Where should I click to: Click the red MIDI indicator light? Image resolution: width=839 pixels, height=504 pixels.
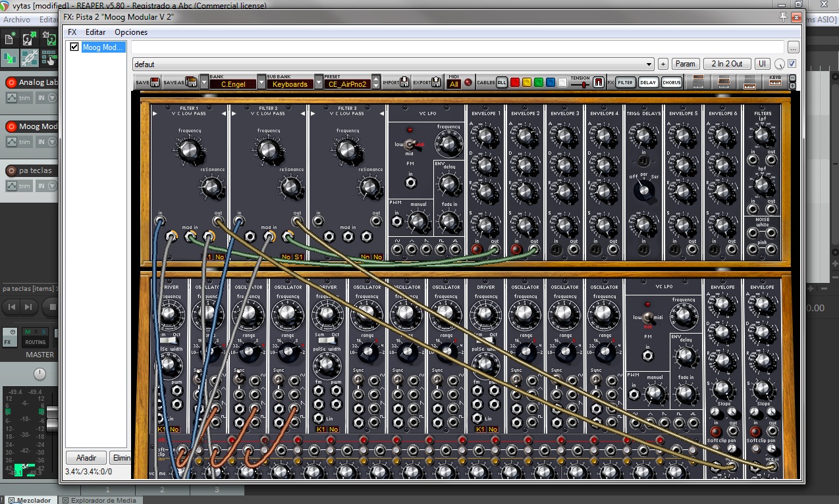click(468, 82)
